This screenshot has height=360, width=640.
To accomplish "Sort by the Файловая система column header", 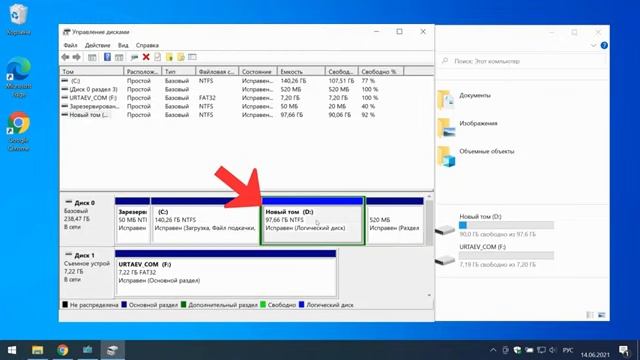I will click(217, 71).
